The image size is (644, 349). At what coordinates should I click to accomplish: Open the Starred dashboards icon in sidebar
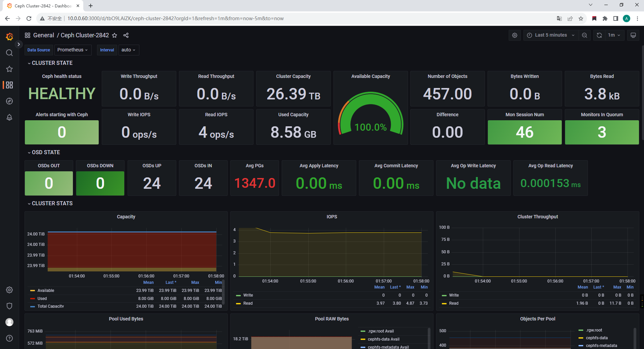(x=9, y=69)
